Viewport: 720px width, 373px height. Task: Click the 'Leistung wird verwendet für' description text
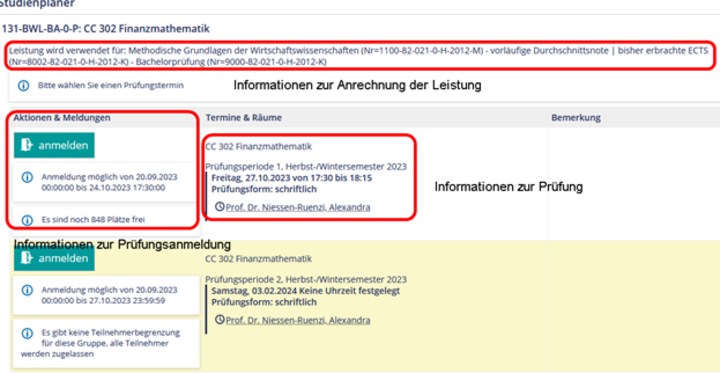click(x=360, y=56)
